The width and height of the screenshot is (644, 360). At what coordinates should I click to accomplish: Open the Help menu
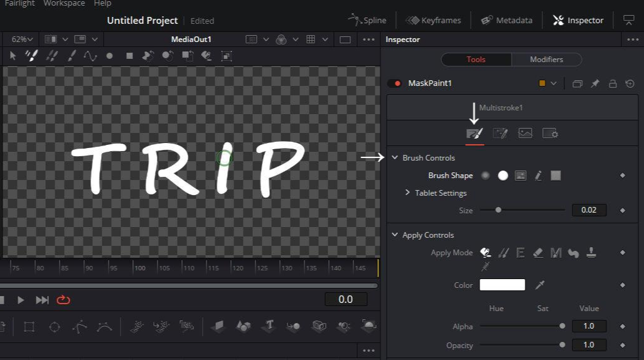pyautogui.click(x=102, y=3)
